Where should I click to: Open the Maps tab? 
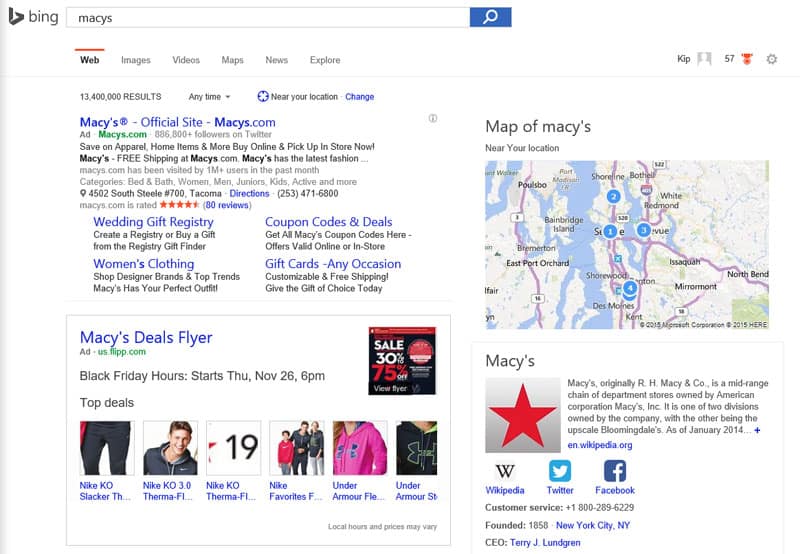232,60
